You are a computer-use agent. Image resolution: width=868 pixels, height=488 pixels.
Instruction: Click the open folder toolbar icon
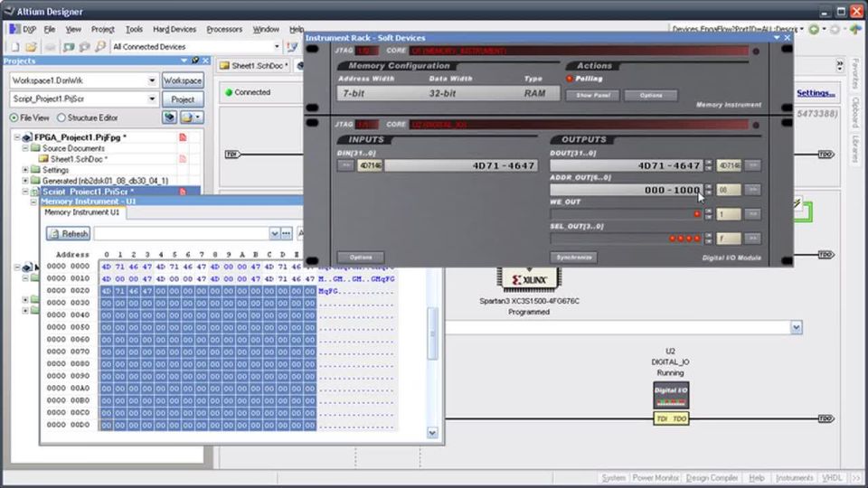pyautogui.click(x=31, y=47)
